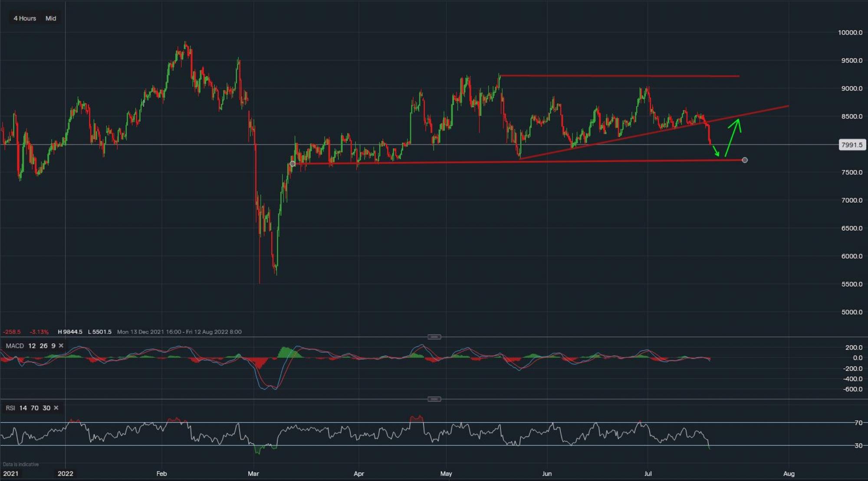The height and width of the screenshot is (481, 868).
Task: Select the small green downward arrow
Action: point(716,151)
